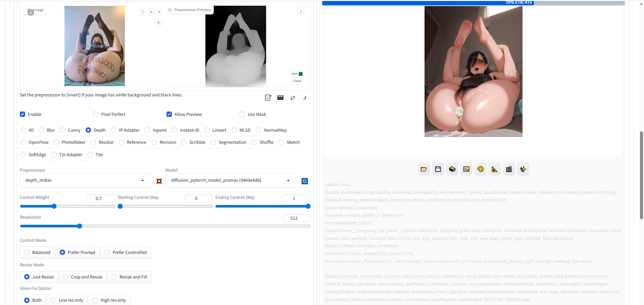
Task: Download the Preprocessor Preview image
Action: coord(301,11)
